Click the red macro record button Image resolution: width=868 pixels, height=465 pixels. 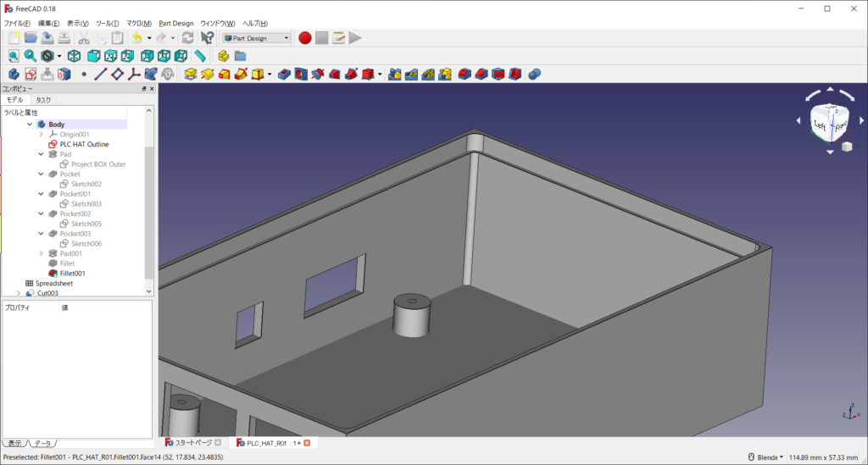coord(305,37)
